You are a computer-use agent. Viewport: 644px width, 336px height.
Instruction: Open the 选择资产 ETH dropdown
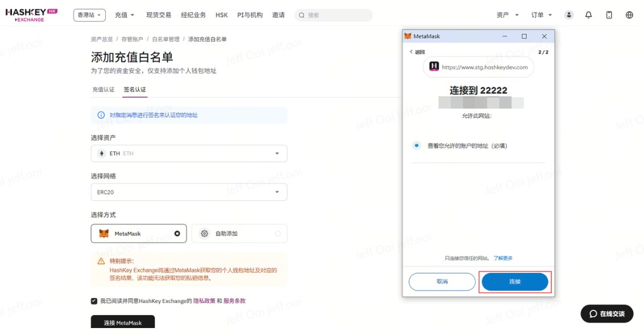(x=189, y=154)
